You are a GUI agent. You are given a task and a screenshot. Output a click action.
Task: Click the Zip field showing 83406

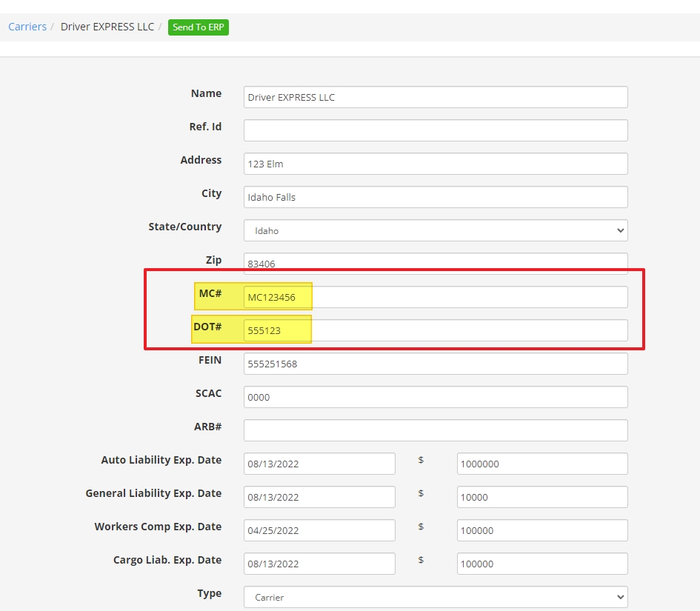(435, 263)
